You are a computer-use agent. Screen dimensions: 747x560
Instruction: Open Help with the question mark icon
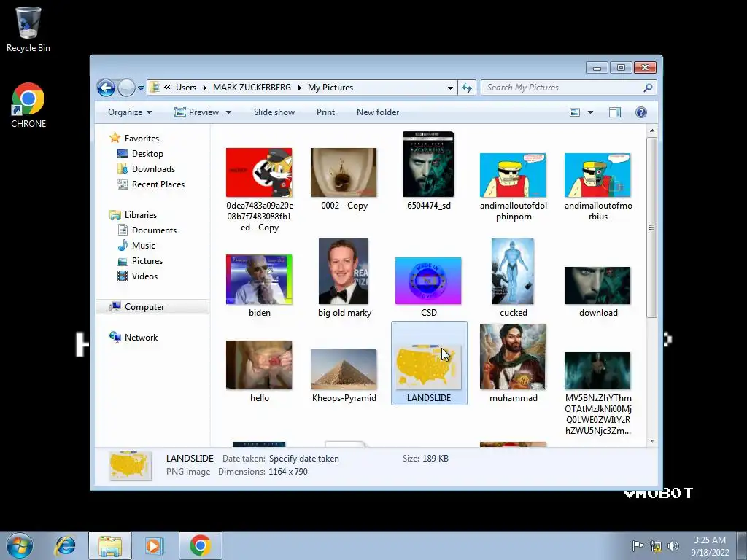pos(640,112)
